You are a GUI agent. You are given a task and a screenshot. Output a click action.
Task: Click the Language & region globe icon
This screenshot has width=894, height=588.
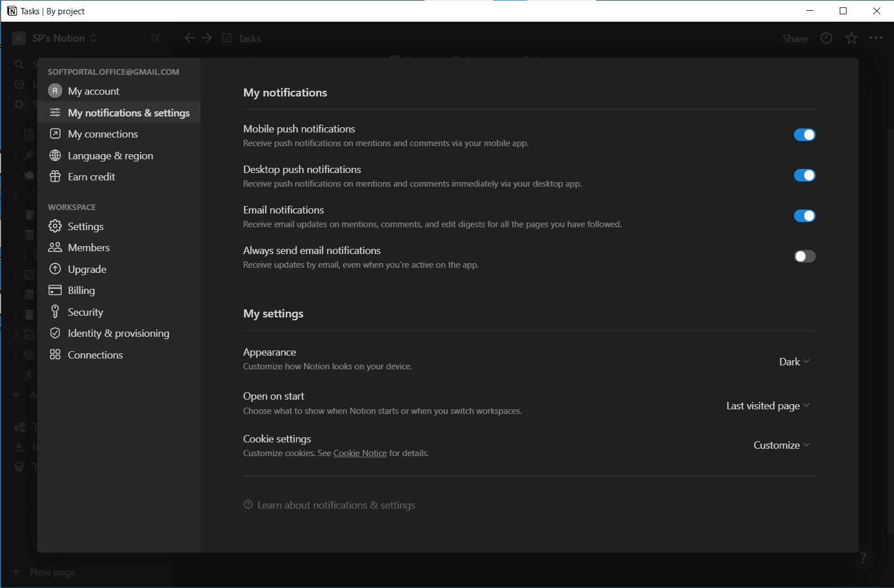pyautogui.click(x=55, y=156)
